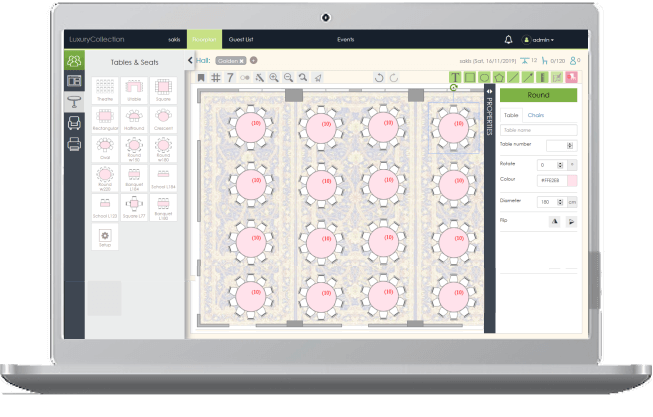Viewport: 653px width, 417px height.
Task: Open the pink colour swatch
Action: (572, 180)
